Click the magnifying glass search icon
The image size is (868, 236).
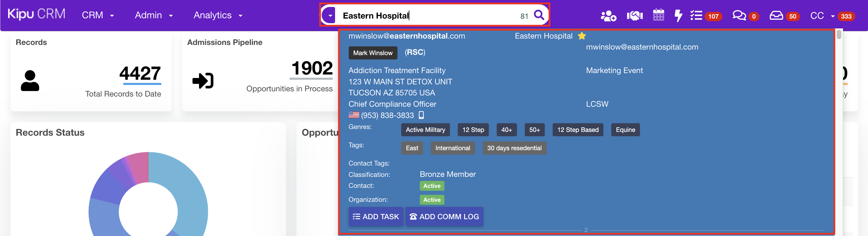539,15
